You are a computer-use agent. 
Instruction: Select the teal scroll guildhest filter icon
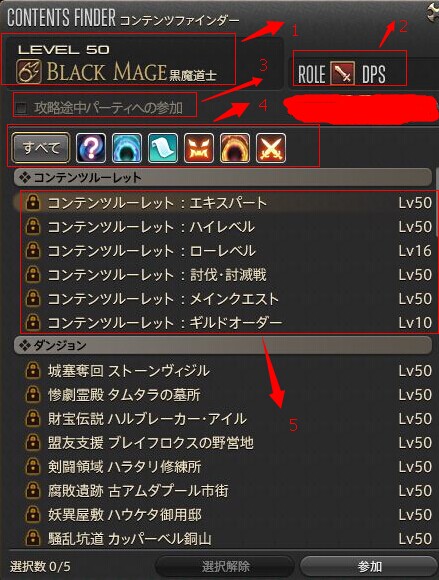tap(163, 148)
